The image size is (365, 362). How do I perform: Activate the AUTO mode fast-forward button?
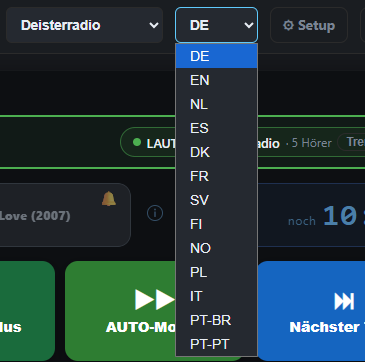[x=120, y=311]
